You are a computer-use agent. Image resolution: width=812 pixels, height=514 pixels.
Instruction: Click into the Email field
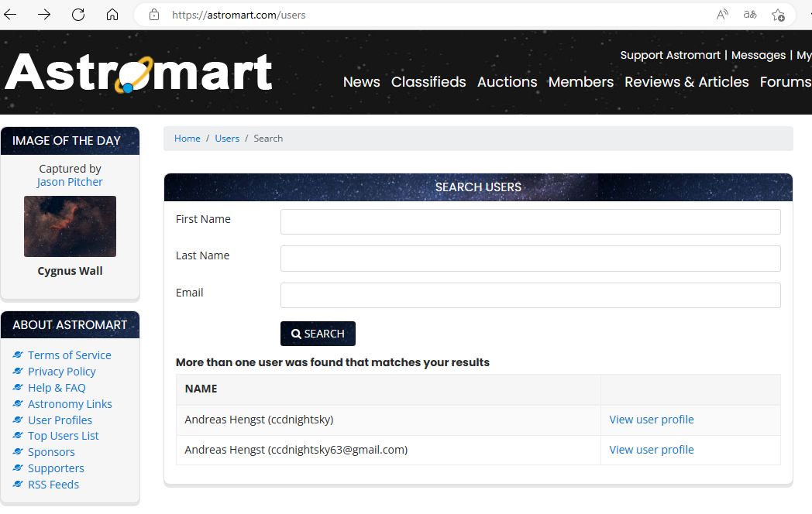pyautogui.click(x=530, y=295)
